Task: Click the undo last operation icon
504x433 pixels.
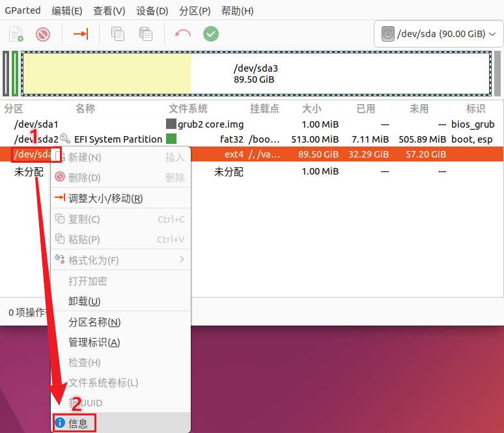Action: [183, 34]
